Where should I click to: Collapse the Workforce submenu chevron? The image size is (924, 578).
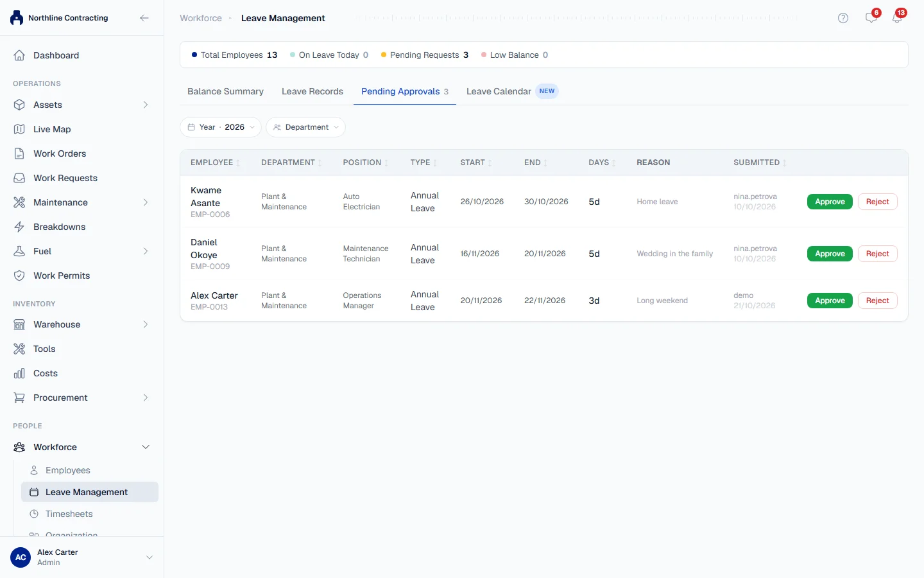click(x=146, y=447)
